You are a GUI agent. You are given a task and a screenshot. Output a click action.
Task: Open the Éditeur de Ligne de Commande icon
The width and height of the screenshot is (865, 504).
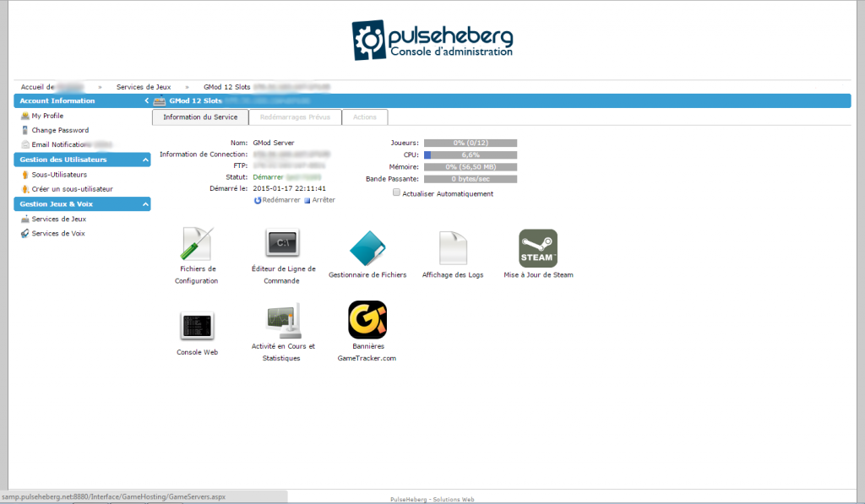pyautogui.click(x=283, y=244)
